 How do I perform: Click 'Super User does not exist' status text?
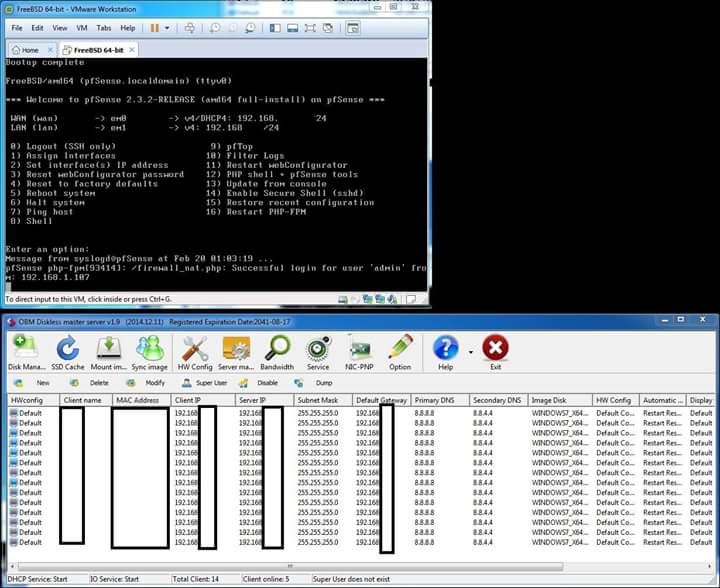point(351,579)
